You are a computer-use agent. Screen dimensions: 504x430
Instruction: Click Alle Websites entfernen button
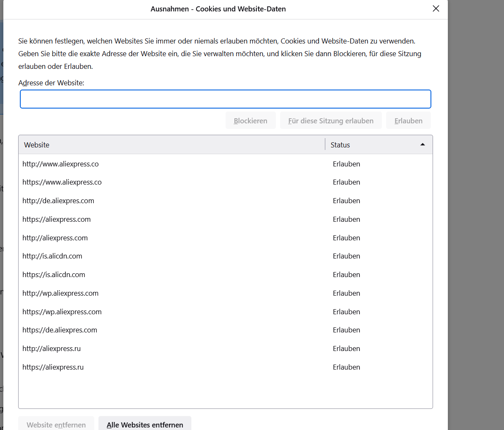(144, 425)
